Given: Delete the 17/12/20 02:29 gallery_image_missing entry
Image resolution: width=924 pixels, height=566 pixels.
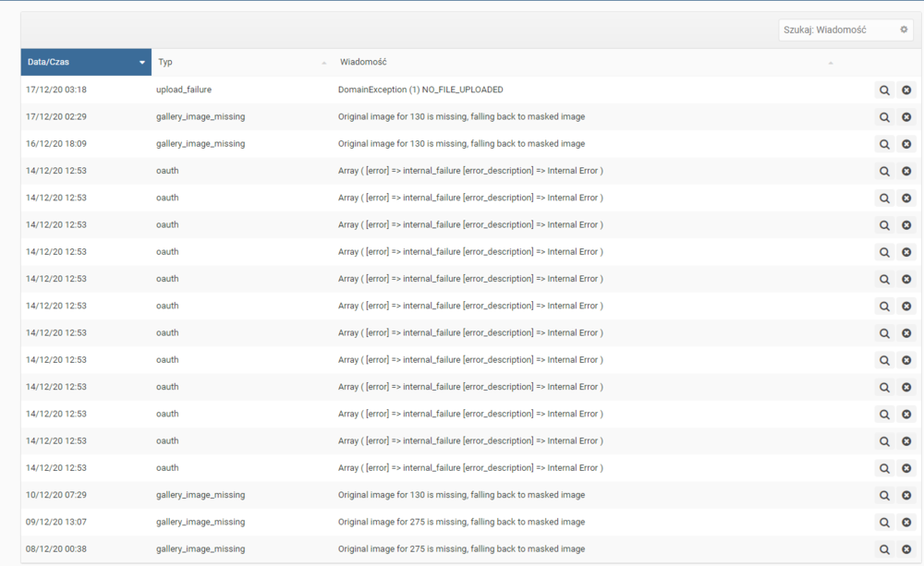Looking at the screenshot, I should click(x=906, y=117).
